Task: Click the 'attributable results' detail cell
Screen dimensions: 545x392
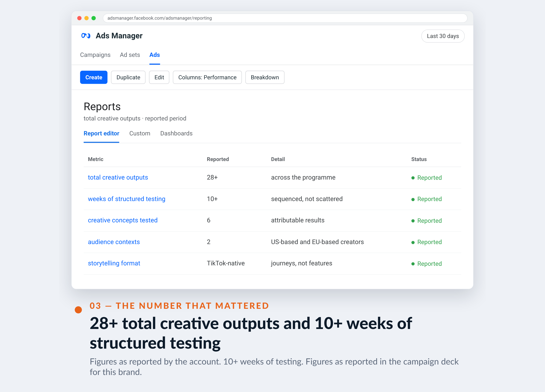Action: (x=298, y=220)
